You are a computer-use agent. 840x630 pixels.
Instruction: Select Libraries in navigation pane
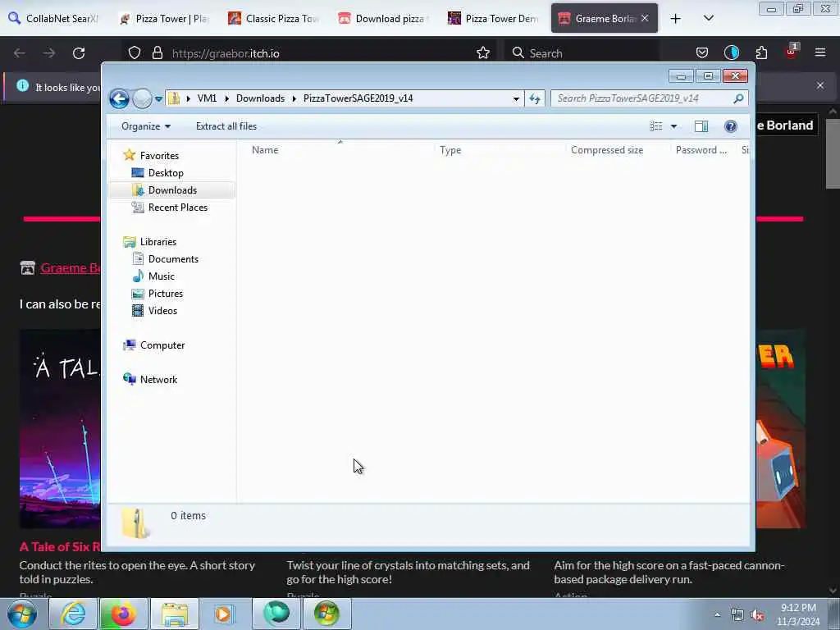157,242
